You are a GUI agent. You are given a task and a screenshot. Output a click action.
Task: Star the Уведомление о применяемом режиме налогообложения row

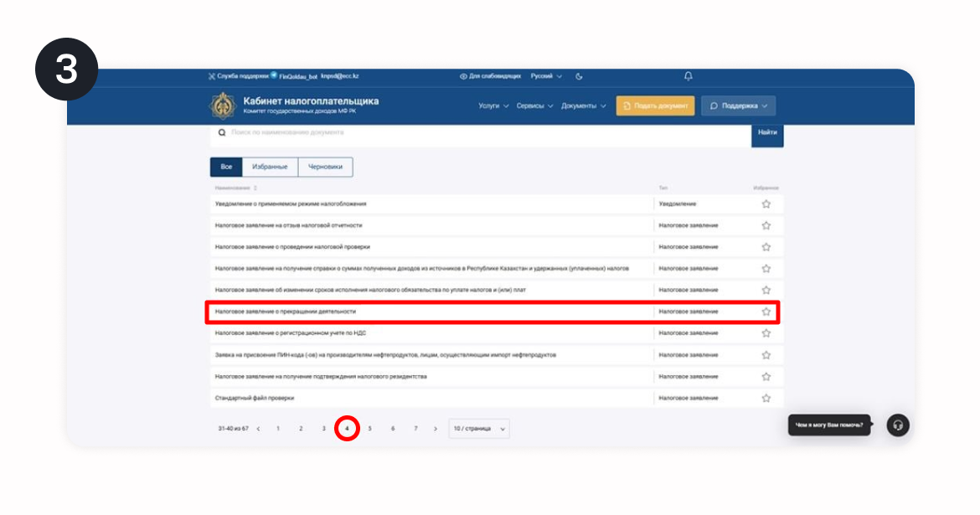(766, 203)
